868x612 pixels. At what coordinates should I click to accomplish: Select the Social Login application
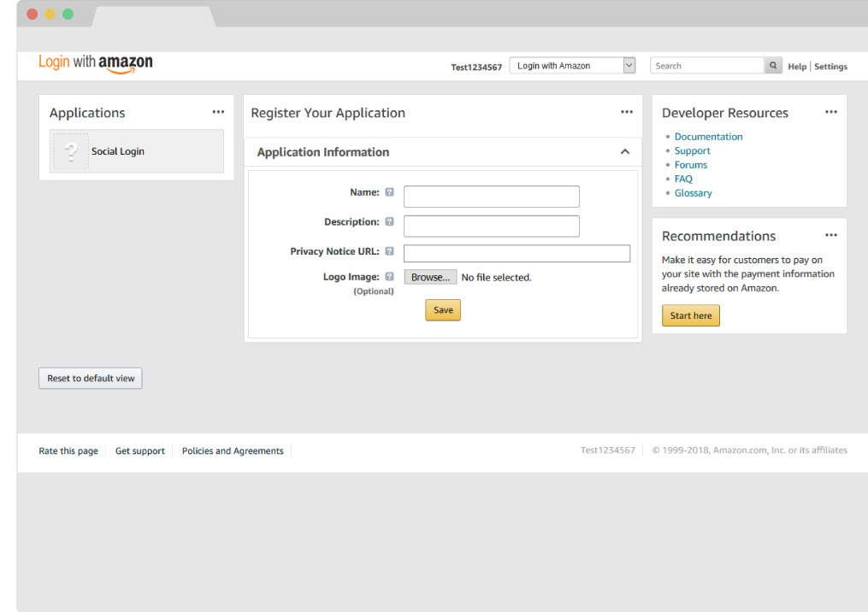coord(137,151)
